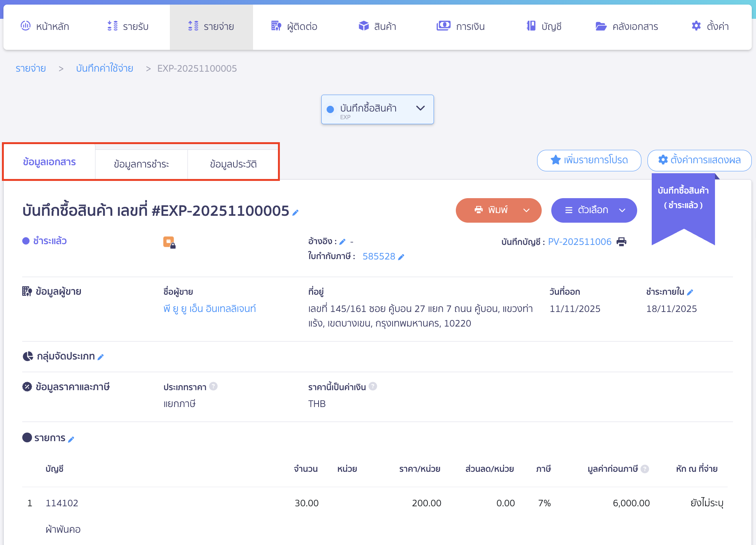Print journal entry PV-202511006 printer icon
The width and height of the screenshot is (756, 545).
click(621, 242)
